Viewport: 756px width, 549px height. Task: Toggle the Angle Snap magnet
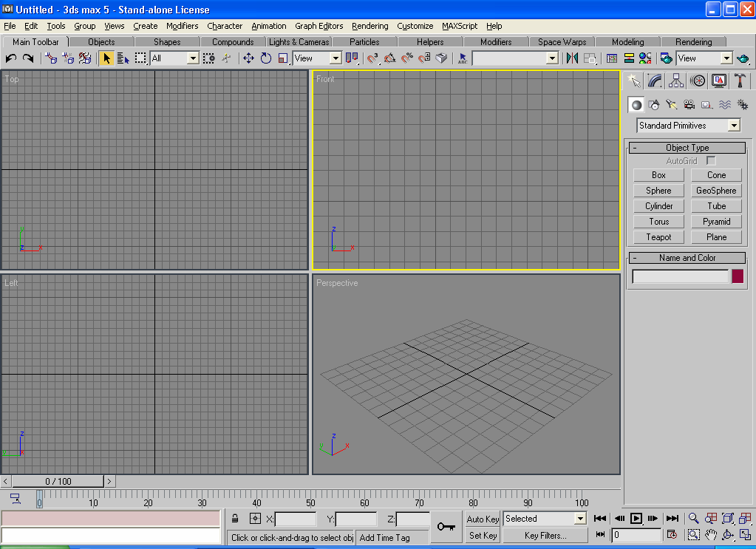coord(389,58)
